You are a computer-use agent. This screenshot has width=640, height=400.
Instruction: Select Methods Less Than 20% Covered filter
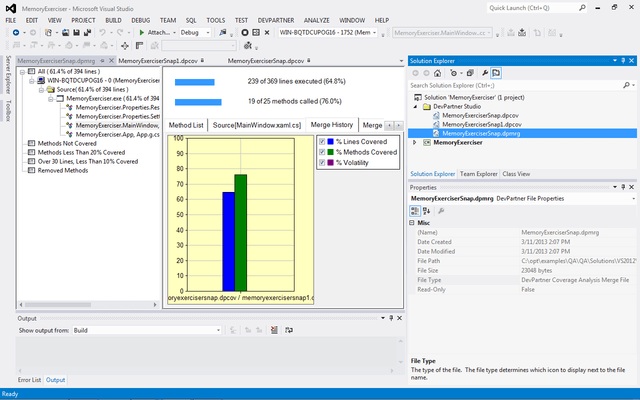pyautogui.click(x=81, y=152)
